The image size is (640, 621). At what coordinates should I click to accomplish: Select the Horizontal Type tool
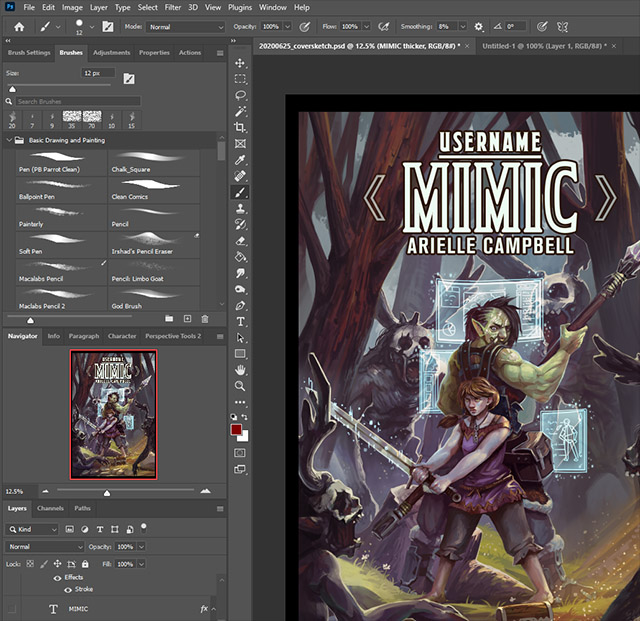click(240, 321)
